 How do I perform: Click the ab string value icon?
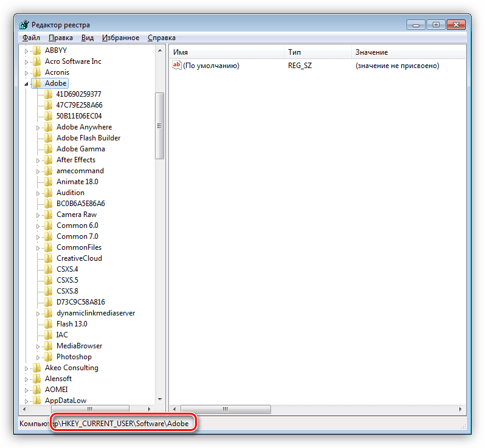point(177,65)
